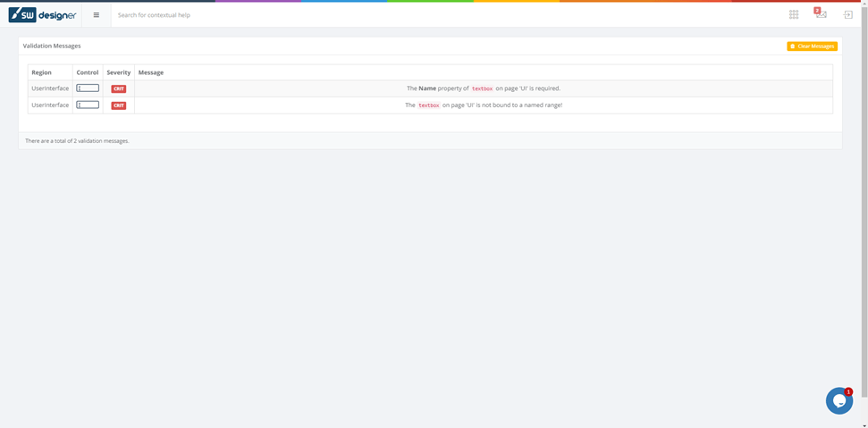Open the envelope validation messages icon

click(x=821, y=14)
